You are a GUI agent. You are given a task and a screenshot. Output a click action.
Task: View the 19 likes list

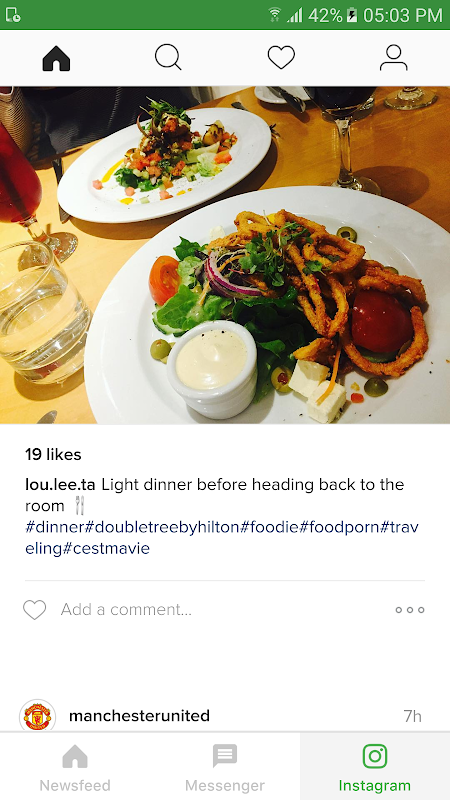pyautogui.click(x=53, y=454)
